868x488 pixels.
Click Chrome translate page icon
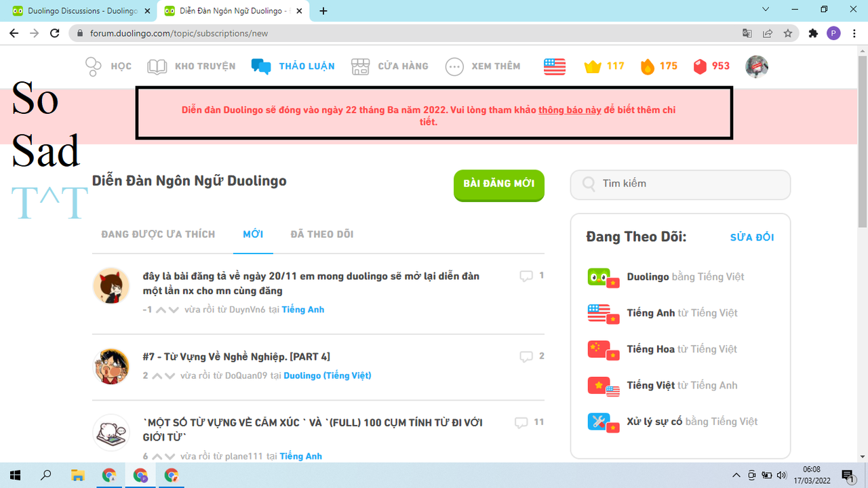tap(747, 33)
